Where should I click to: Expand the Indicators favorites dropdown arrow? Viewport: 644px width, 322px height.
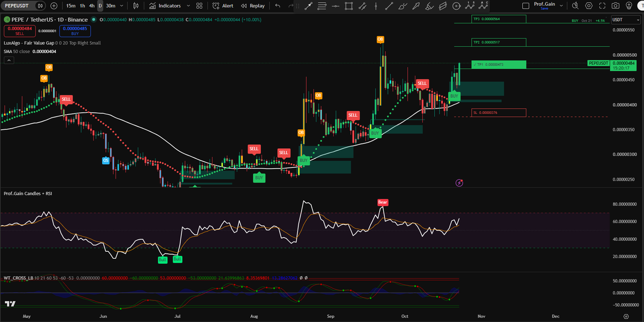coord(188,5)
